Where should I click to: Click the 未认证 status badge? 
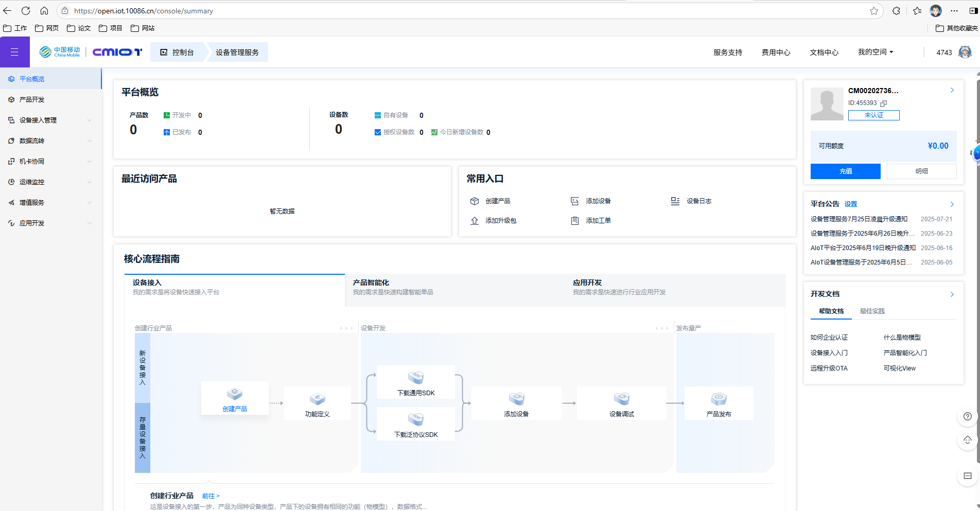(873, 115)
